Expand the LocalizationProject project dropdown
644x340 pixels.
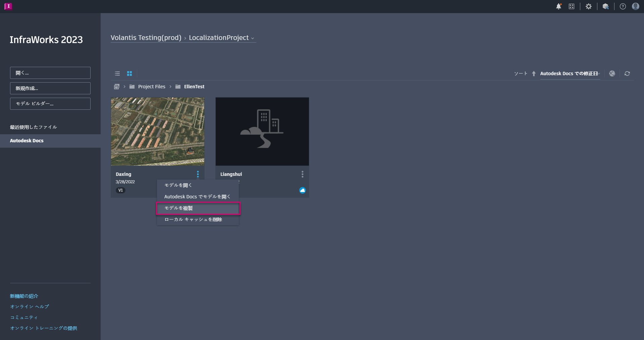(x=222, y=38)
